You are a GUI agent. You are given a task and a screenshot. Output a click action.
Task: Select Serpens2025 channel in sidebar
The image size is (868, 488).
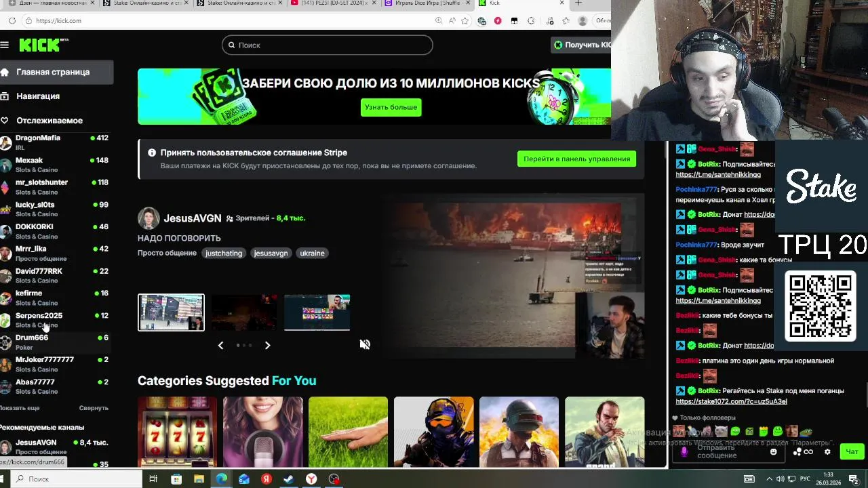[x=54, y=320]
